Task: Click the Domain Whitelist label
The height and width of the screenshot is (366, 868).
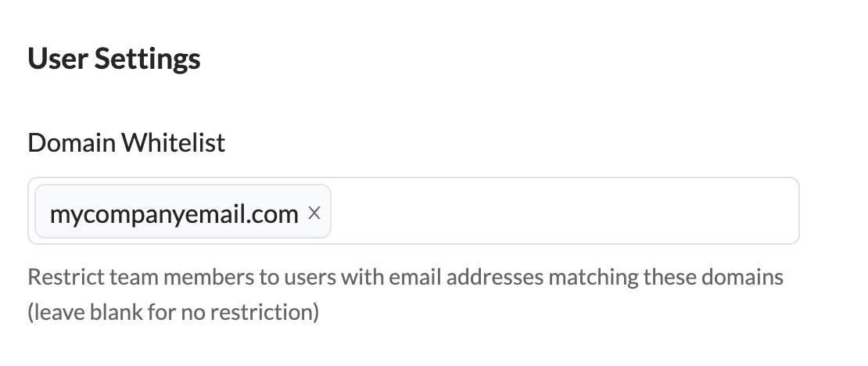Action: click(x=127, y=143)
